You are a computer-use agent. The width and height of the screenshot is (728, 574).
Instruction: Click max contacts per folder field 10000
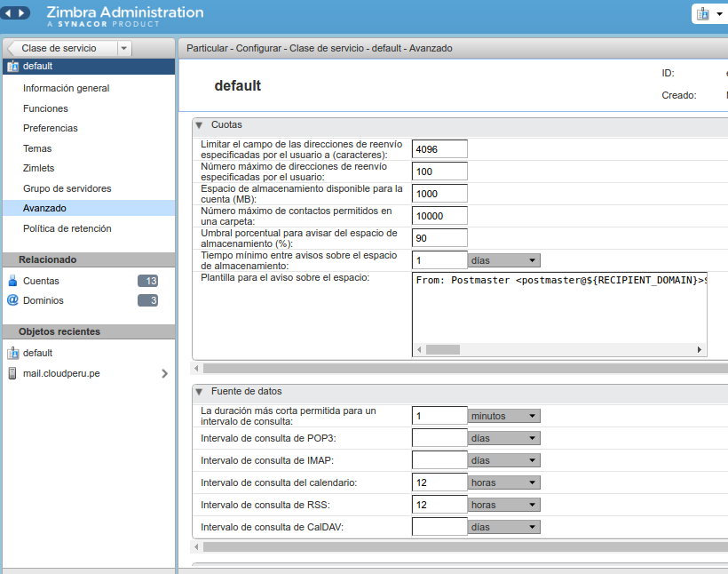coord(439,216)
